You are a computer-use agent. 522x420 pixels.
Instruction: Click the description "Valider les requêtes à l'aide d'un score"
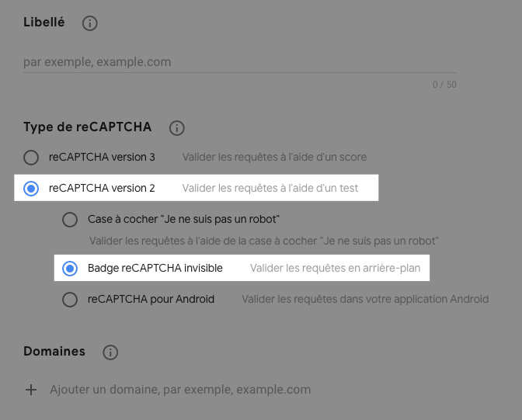click(x=274, y=158)
